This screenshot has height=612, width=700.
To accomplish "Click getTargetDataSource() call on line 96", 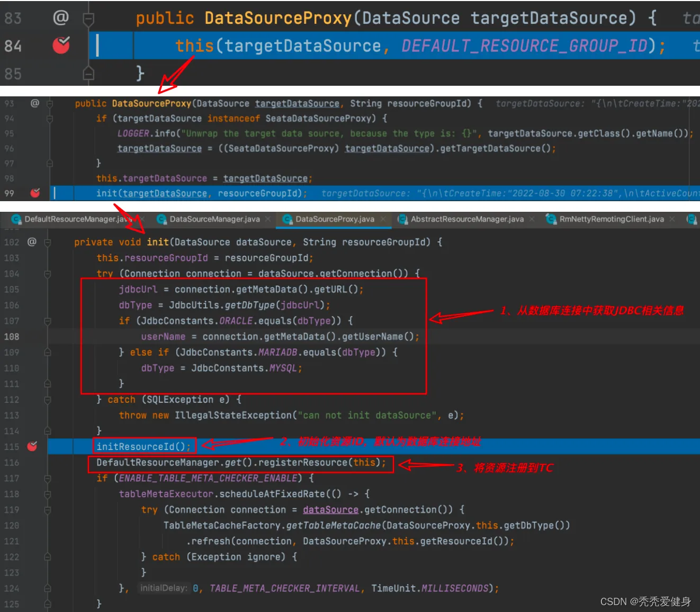I will click(x=496, y=149).
